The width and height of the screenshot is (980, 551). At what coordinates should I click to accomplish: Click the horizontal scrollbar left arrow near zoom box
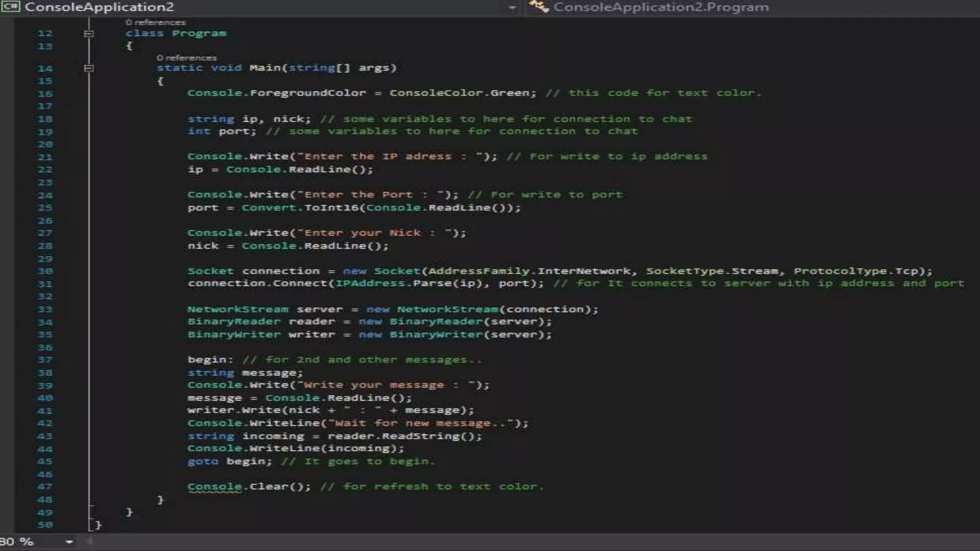89,542
